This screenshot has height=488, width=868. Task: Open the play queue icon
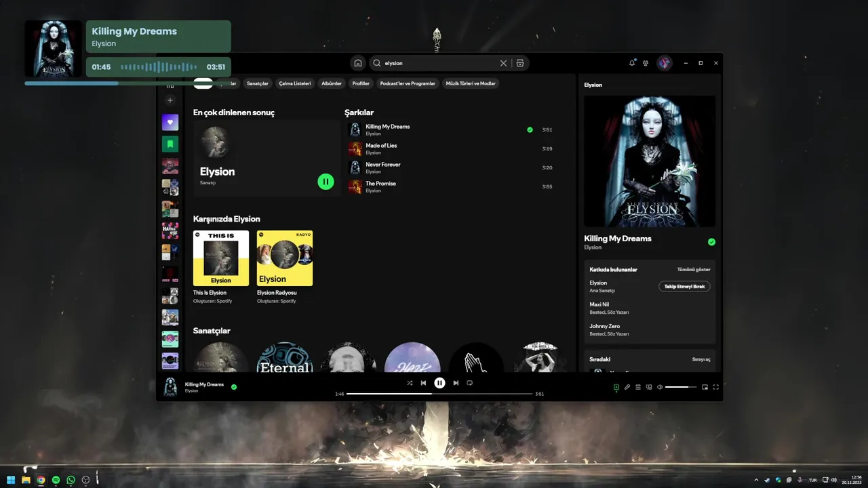coord(638,387)
